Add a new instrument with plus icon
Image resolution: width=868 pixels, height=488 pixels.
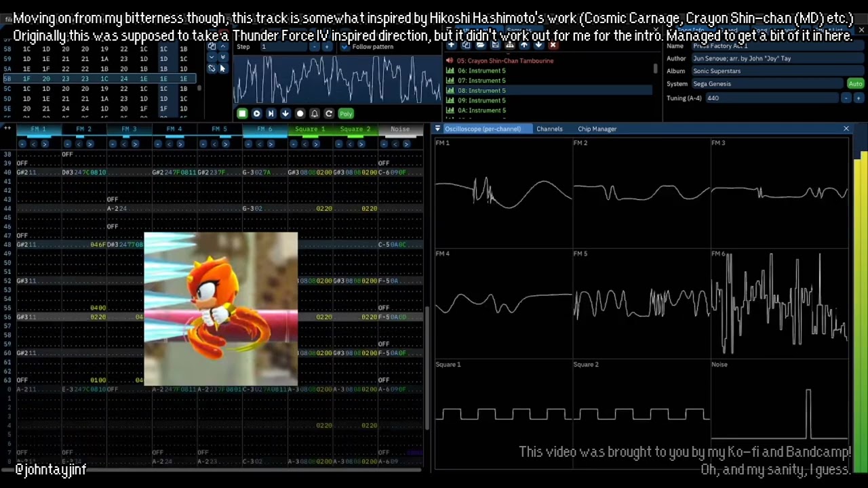click(x=451, y=45)
